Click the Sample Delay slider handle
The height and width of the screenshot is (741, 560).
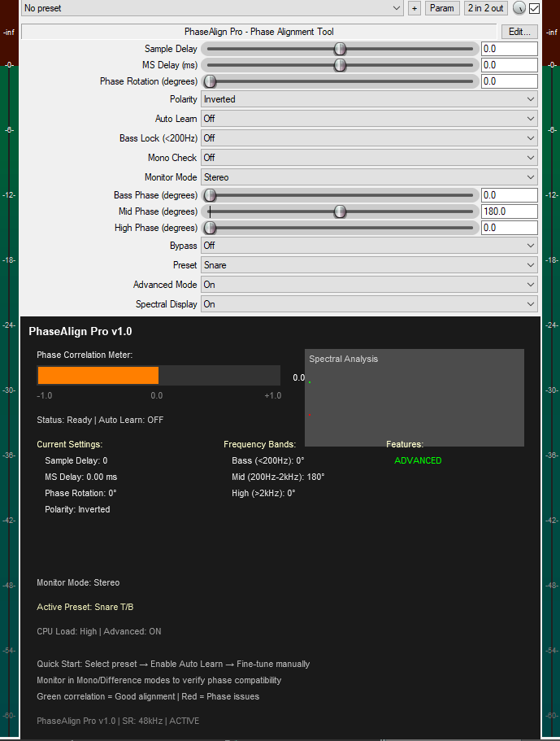point(340,49)
